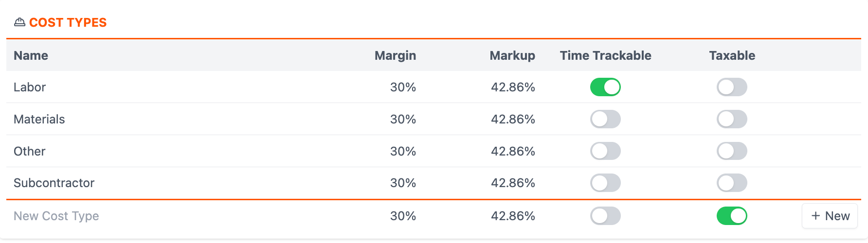Enable Time Trackable for Materials
This screenshot has height=243, width=868.
coord(605,119)
